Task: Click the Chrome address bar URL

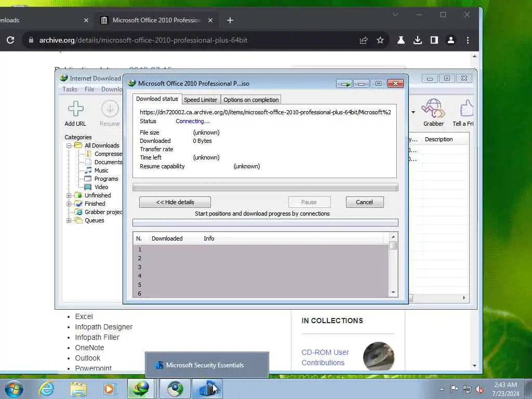Action: tap(143, 40)
